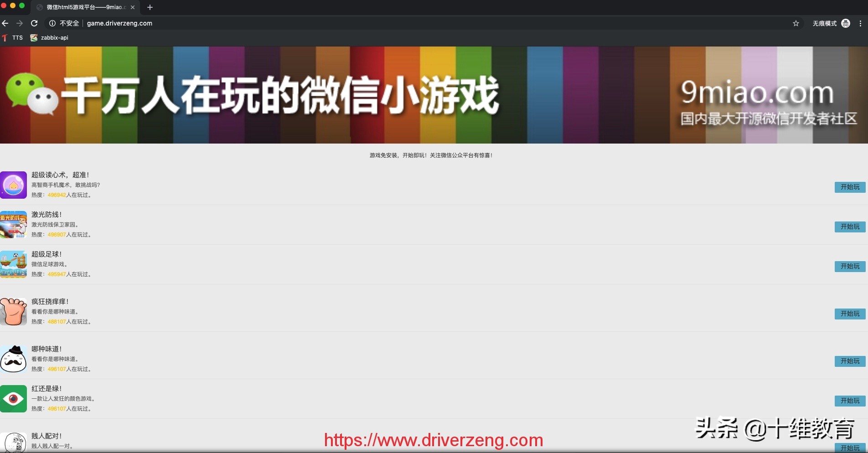Viewport: 868px width, 453px height.
Task: Toggle the bookmark star for this page
Action: tap(796, 23)
